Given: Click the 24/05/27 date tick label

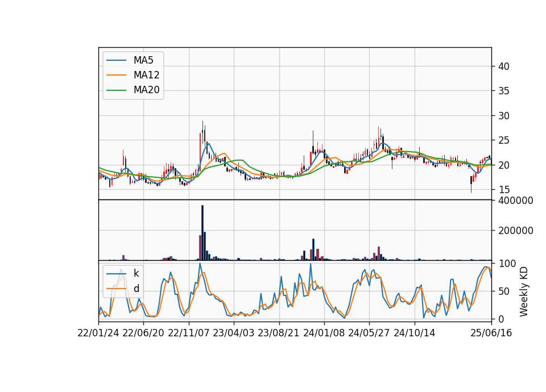Looking at the screenshot, I should click(x=369, y=333).
